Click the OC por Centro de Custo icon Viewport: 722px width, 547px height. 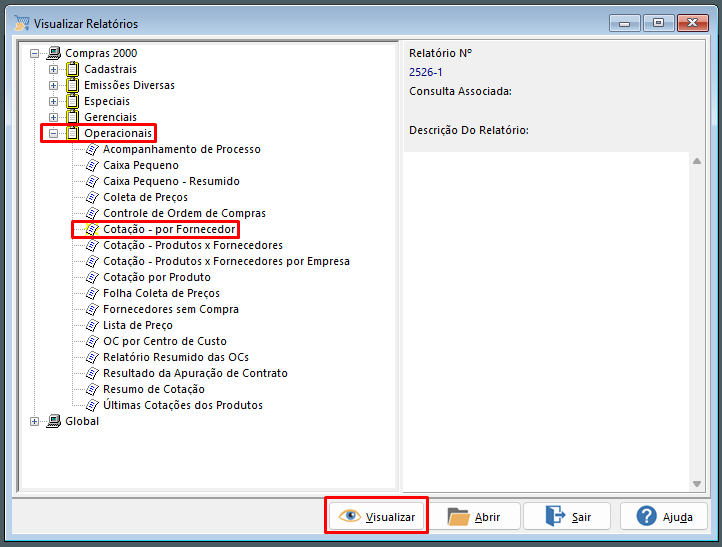(x=92, y=341)
